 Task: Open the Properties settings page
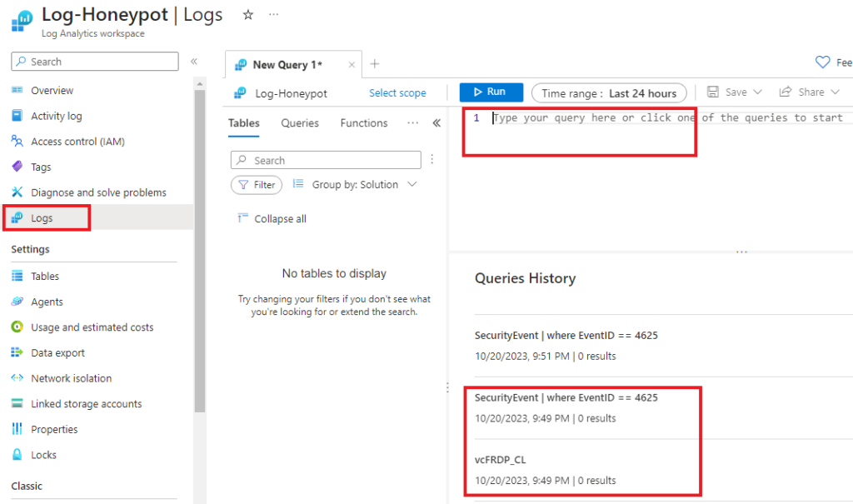(x=54, y=429)
